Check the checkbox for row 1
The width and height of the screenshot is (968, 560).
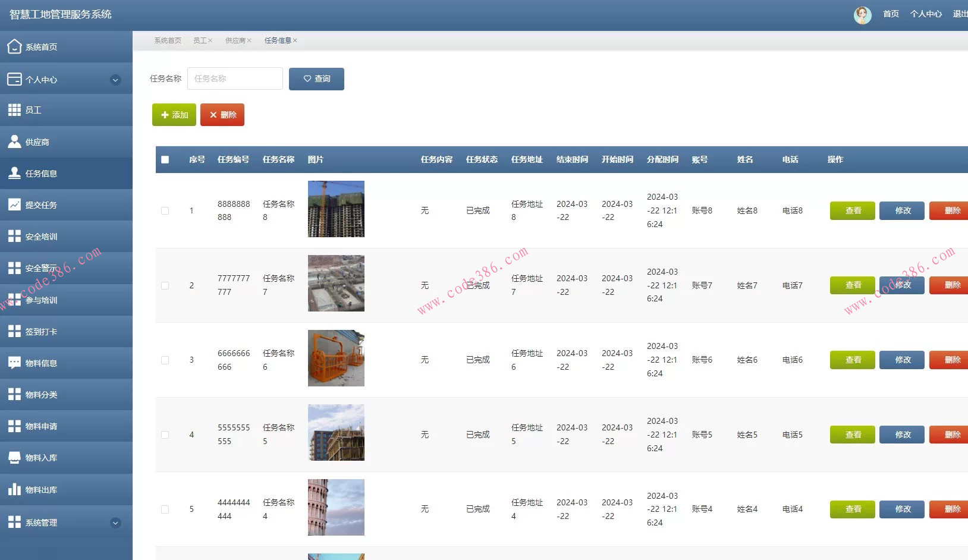coord(165,211)
